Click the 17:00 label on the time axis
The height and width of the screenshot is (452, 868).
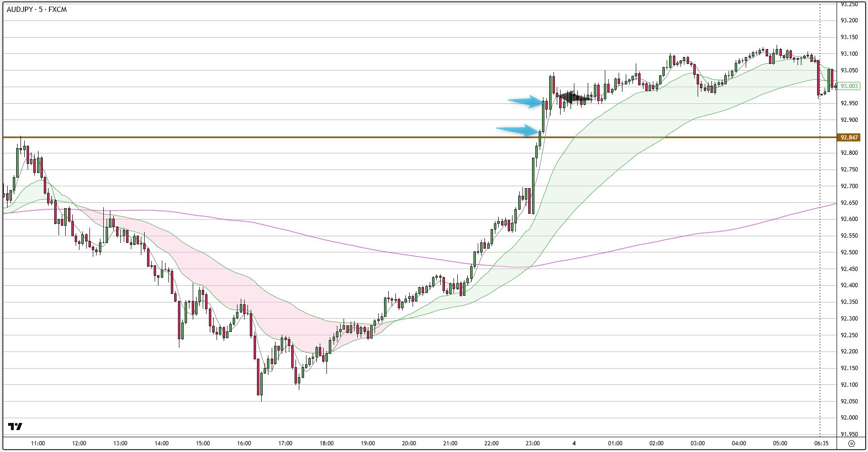285,443
